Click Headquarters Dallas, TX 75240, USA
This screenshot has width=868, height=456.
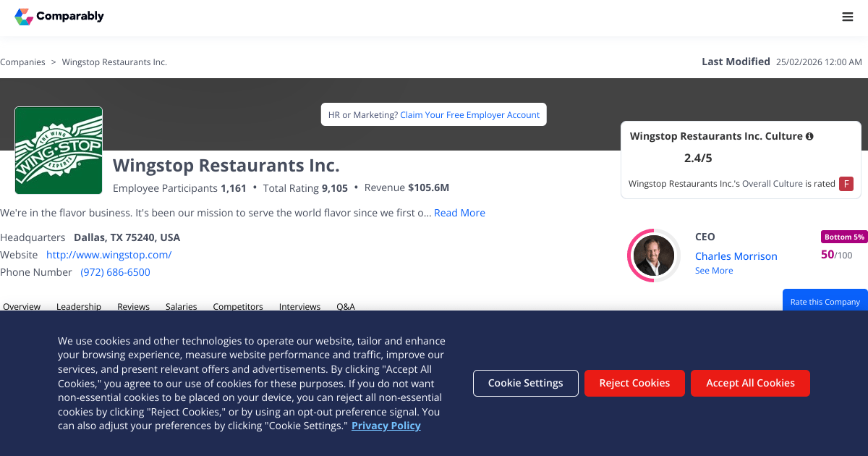tap(90, 237)
